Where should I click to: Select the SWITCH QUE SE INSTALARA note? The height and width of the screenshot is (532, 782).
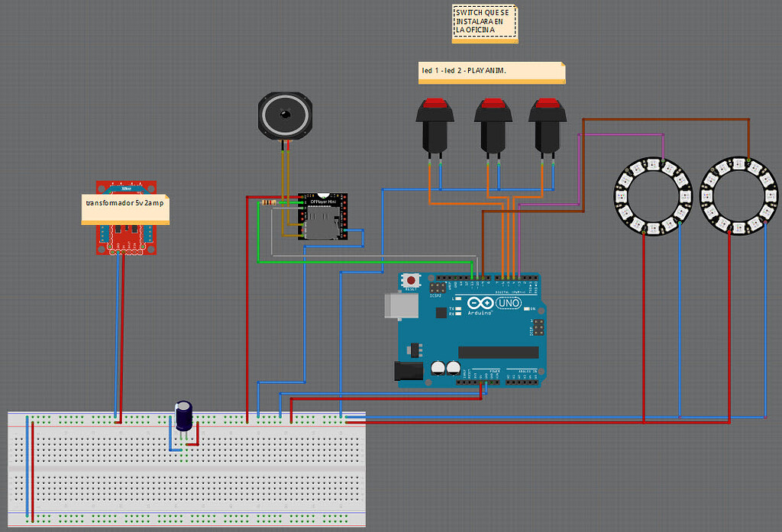pyautogui.click(x=484, y=22)
